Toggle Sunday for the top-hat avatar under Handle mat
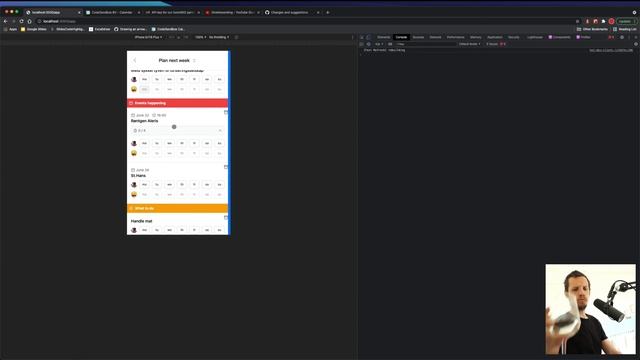This screenshot has width=640, height=360. click(220, 230)
